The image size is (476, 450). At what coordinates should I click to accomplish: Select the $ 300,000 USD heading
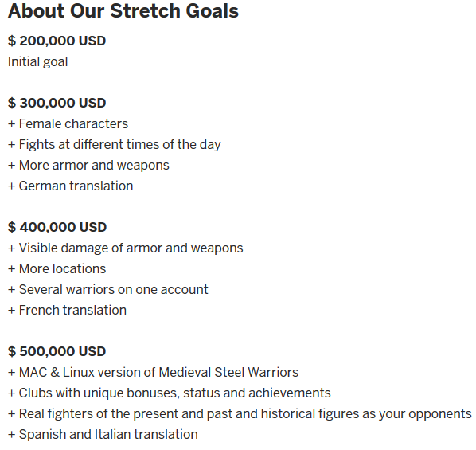coord(57,103)
